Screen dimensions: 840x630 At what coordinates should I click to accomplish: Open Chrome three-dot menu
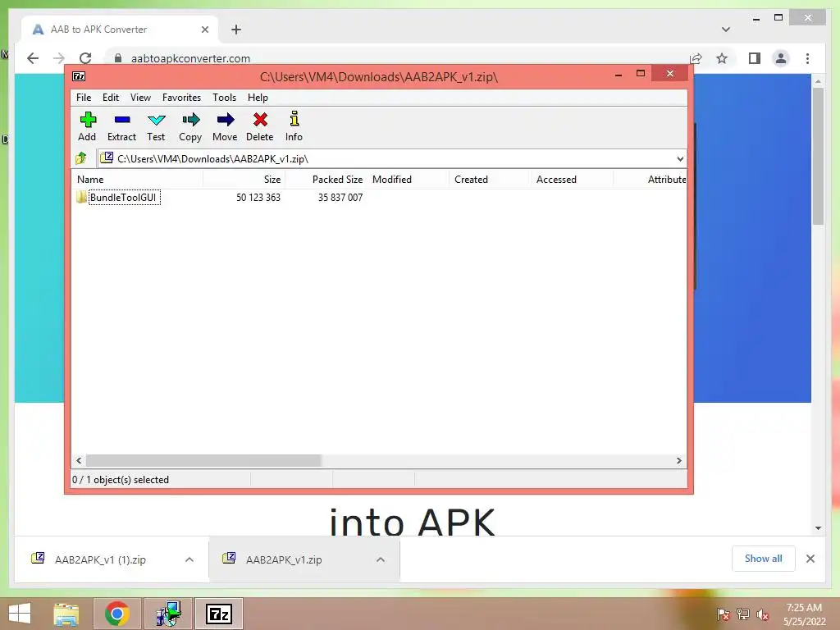click(x=807, y=58)
